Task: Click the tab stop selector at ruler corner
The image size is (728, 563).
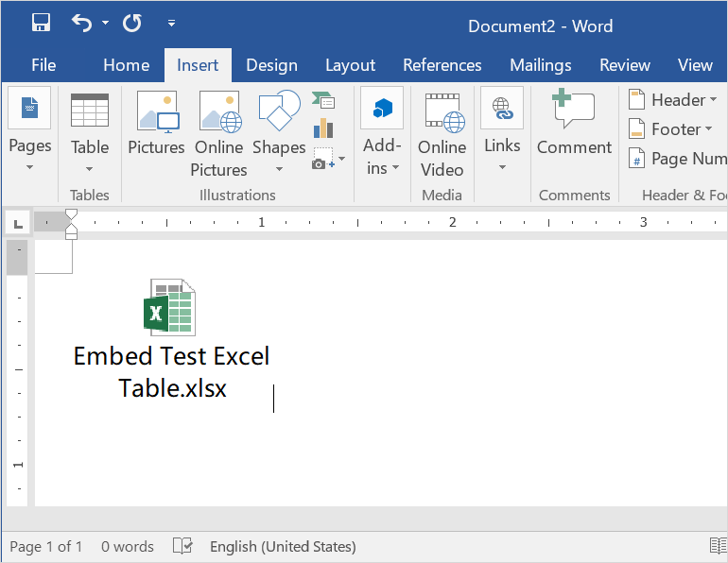Action: (18, 224)
